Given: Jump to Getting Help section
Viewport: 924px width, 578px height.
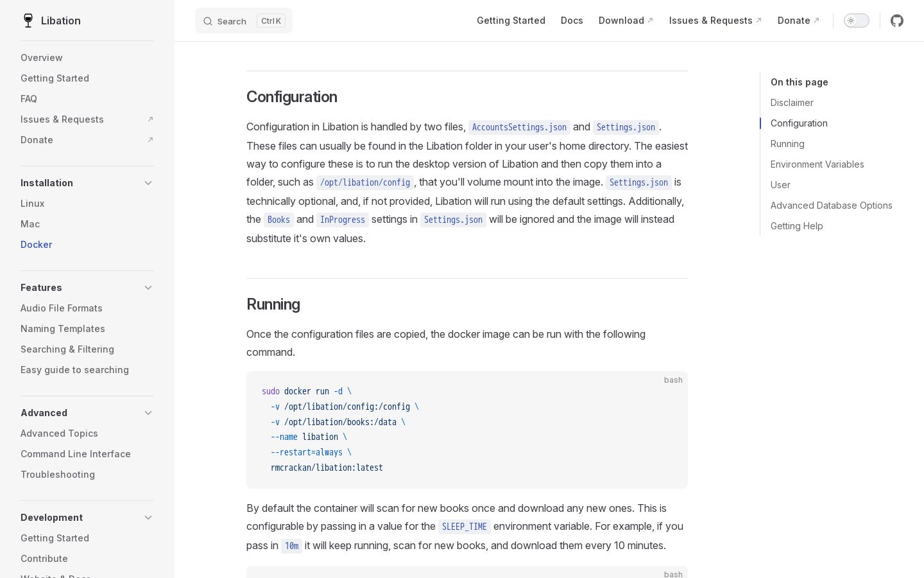Looking at the screenshot, I should (x=797, y=226).
